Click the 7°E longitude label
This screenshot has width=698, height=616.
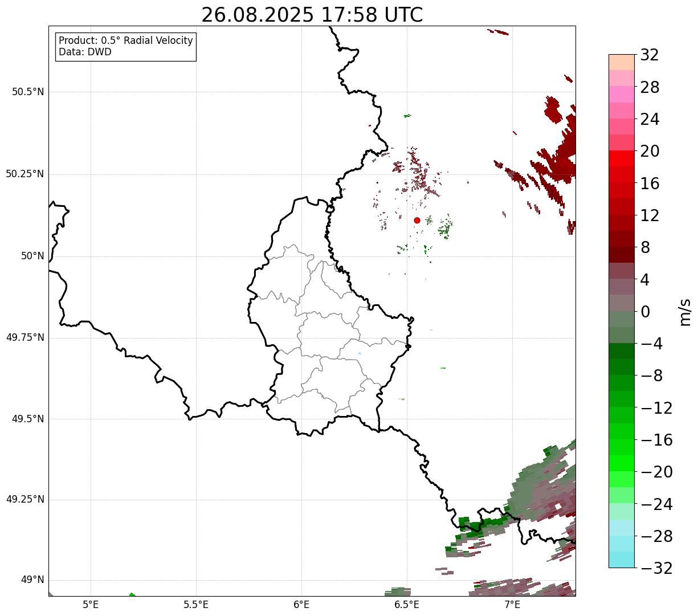512,605
